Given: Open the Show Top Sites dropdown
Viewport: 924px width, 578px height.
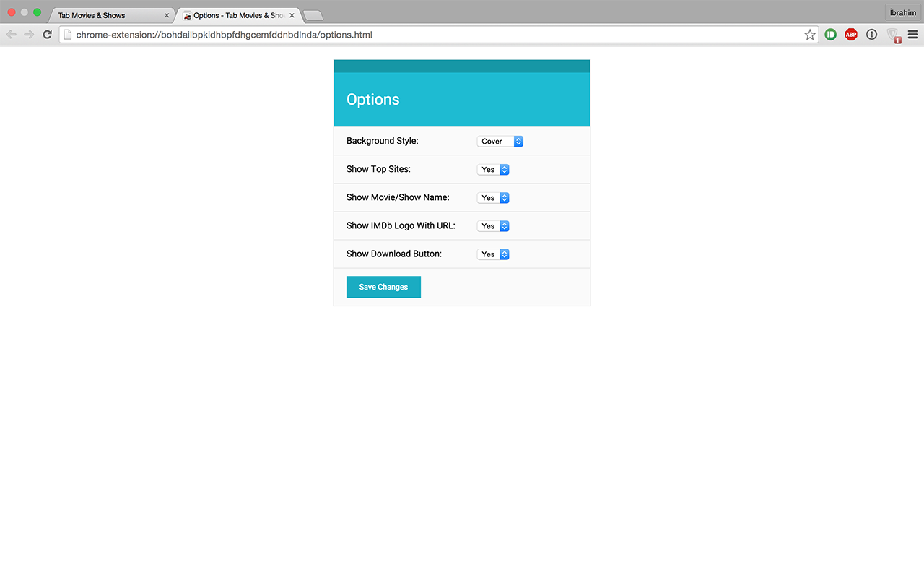Looking at the screenshot, I should click(493, 170).
